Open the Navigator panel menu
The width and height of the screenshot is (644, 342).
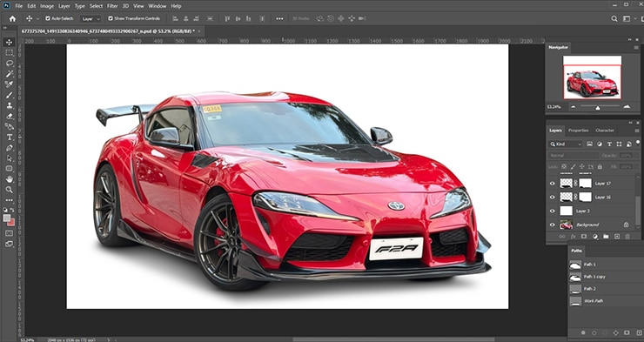click(636, 48)
